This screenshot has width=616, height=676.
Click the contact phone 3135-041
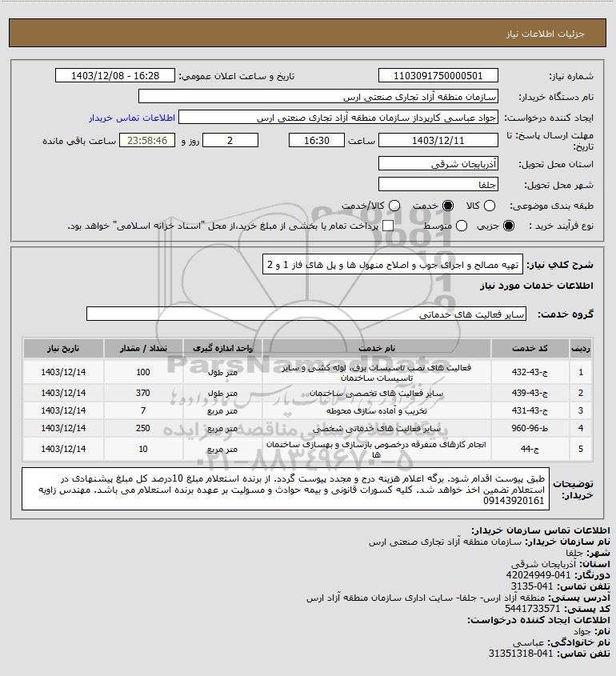[532, 586]
